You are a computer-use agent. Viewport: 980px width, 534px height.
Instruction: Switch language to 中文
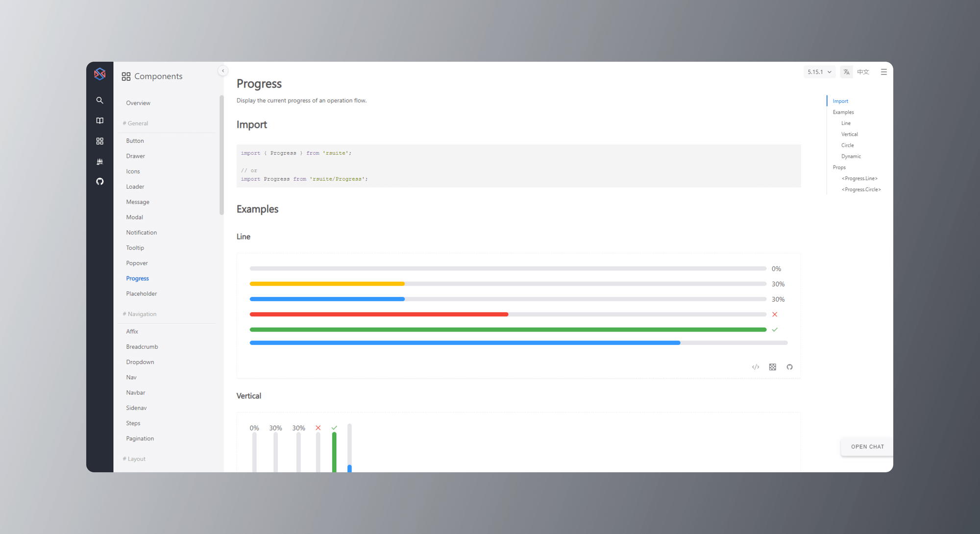coord(864,73)
